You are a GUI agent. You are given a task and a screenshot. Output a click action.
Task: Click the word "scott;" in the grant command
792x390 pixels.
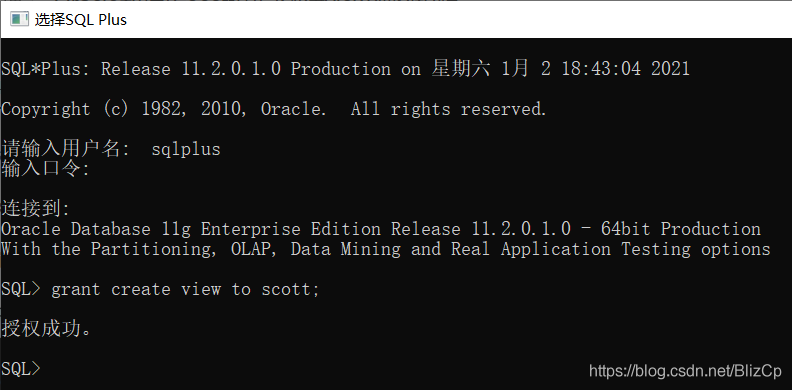click(x=290, y=289)
